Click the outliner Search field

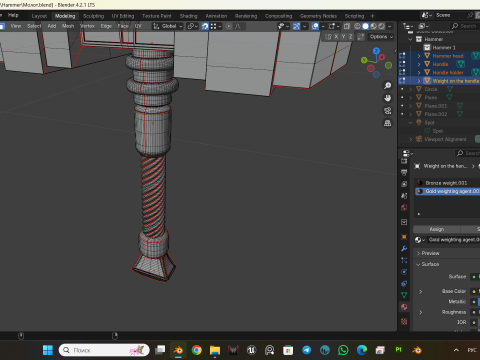(x=464, y=26)
